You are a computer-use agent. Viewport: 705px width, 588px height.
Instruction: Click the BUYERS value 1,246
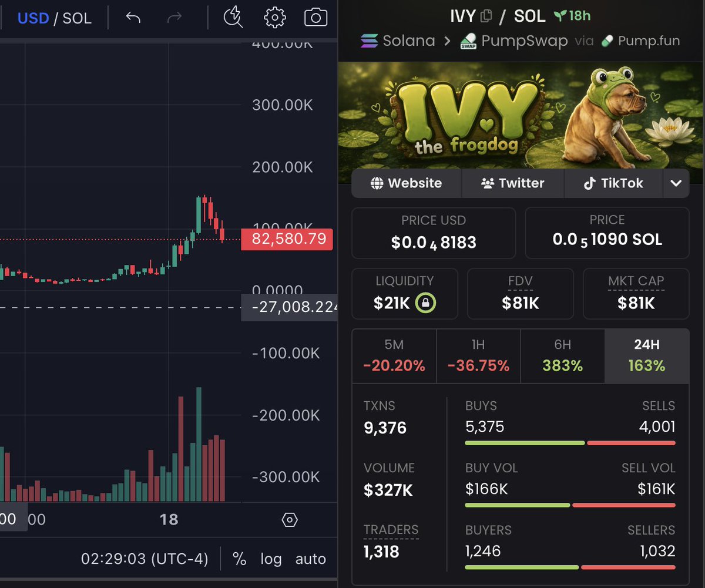pos(483,551)
